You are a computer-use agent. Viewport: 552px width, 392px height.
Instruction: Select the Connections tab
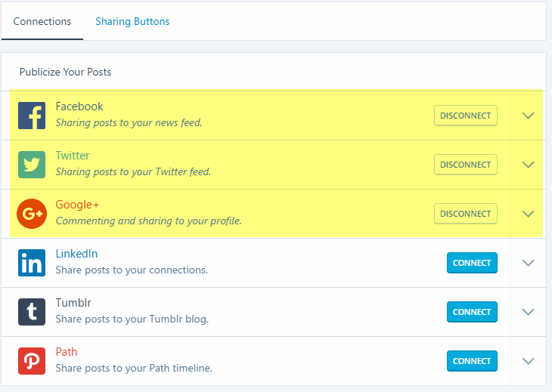42,21
